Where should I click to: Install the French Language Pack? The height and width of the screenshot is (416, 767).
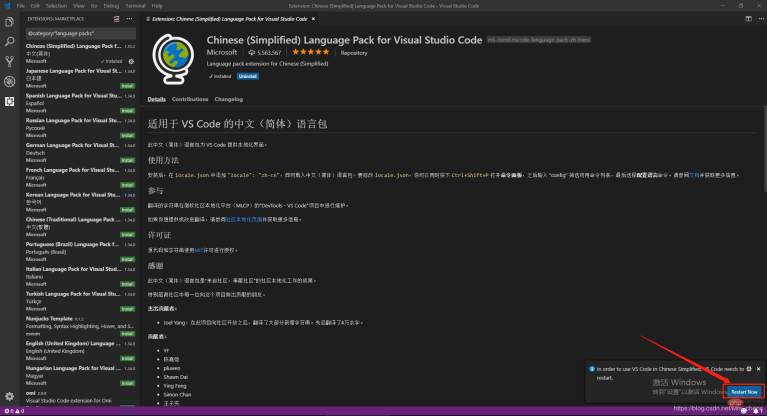(128, 185)
